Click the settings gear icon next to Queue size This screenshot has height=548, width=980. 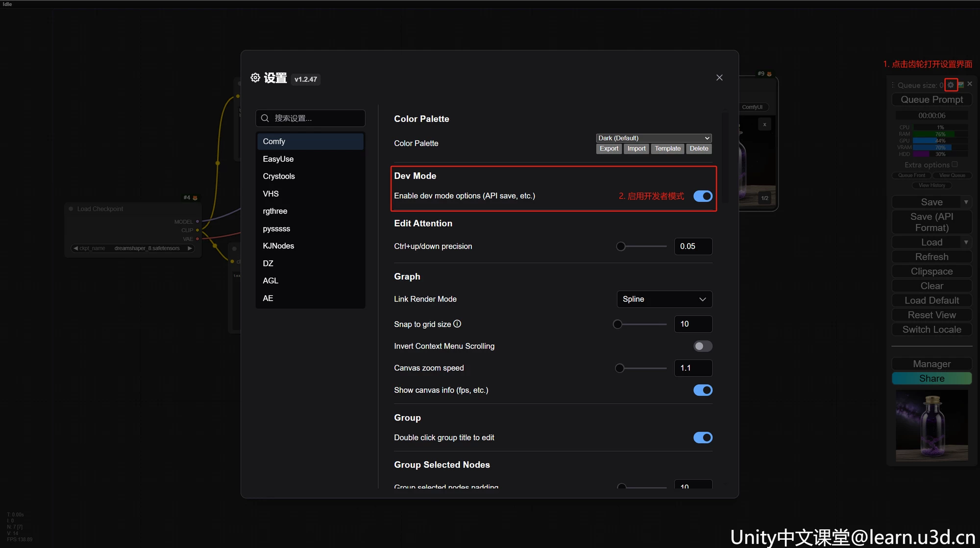point(951,85)
